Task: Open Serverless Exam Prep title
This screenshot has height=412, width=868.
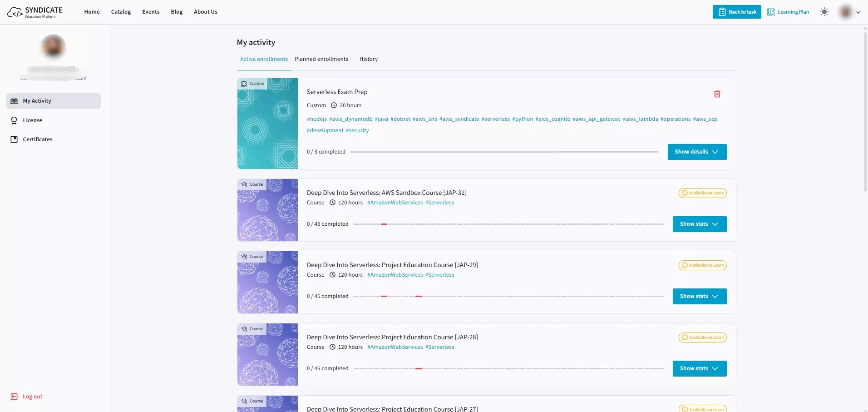Action: pos(337,92)
